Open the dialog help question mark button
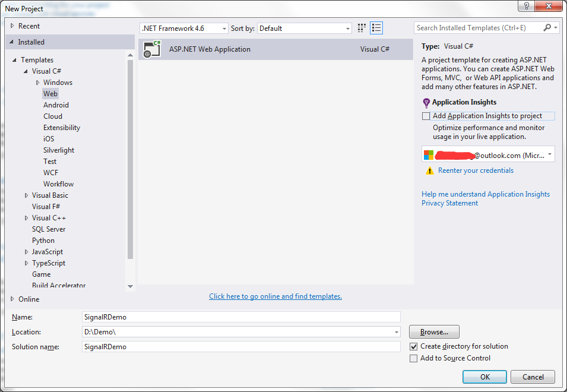The width and height of the screenshot is (567, 392). tap(526, 6)
